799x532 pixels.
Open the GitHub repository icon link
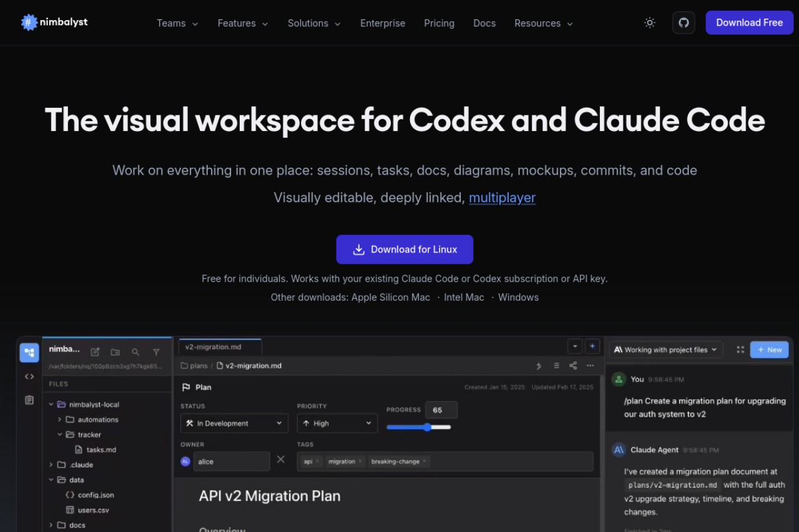point(684,22)
